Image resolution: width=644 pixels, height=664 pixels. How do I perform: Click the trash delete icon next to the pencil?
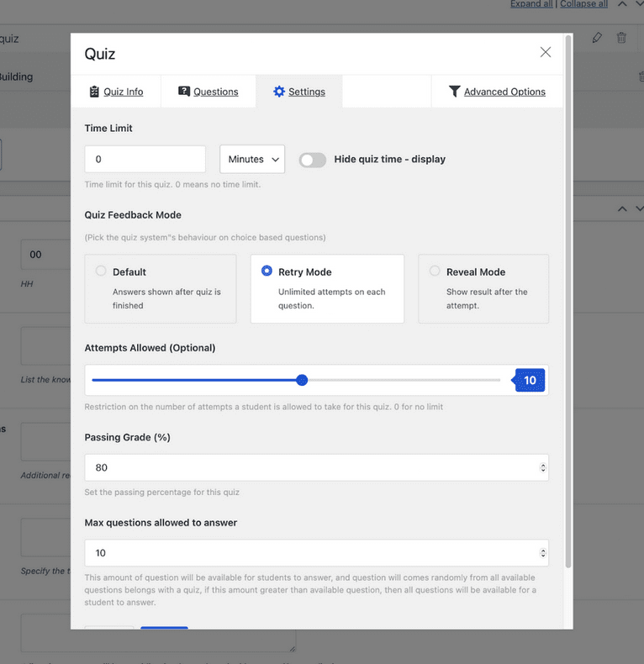click(621, 38)
